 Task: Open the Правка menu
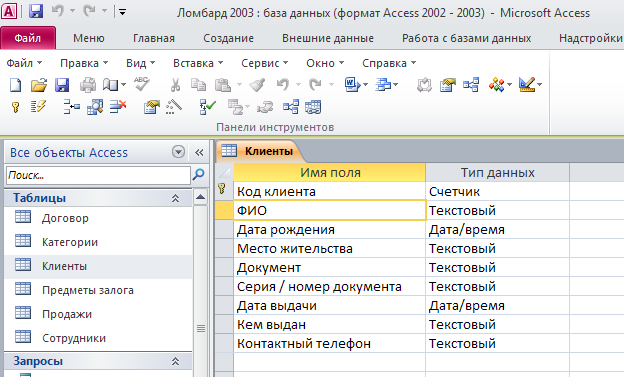[84, 63]
